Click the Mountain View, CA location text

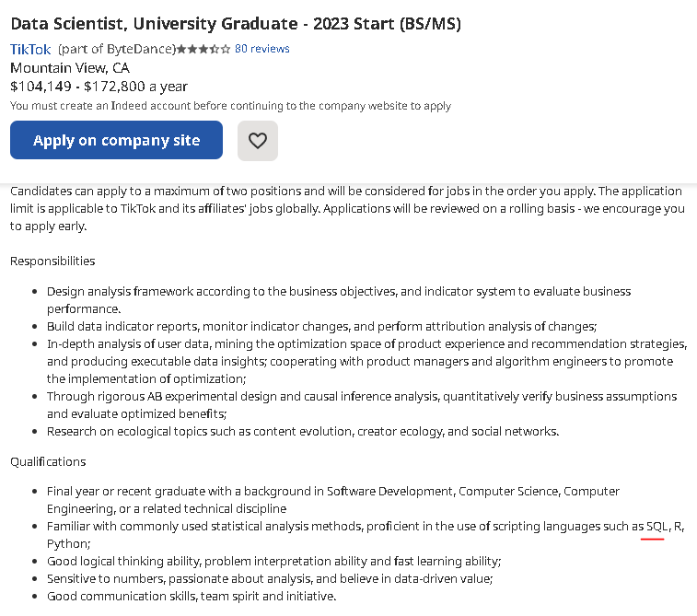70,68
